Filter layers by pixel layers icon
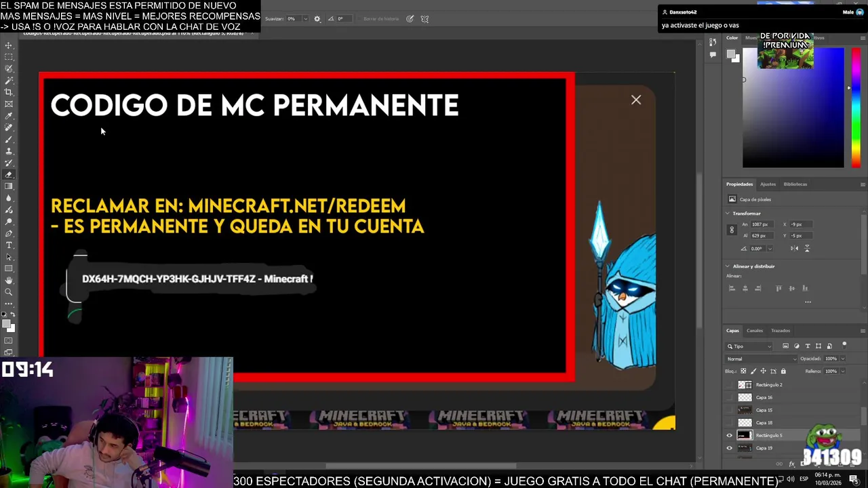This screenshot has height=488, width=868. (786, 346)
